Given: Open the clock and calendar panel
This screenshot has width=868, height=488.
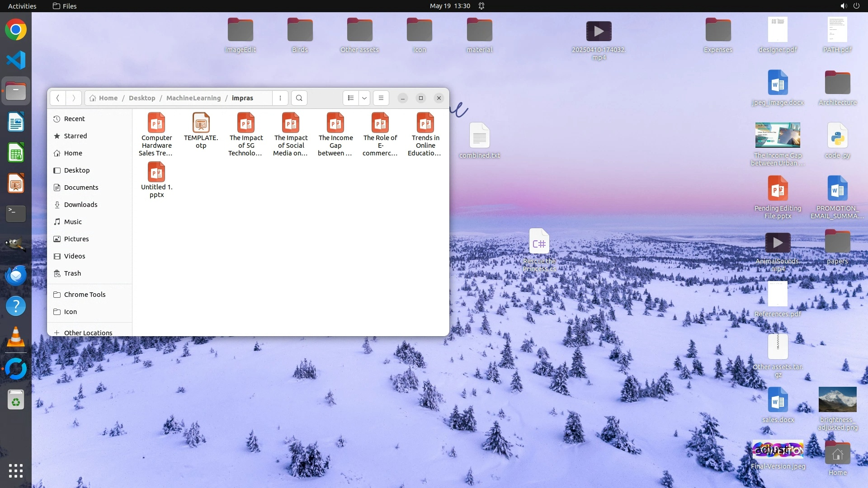Looking at the screenshot, I should pos(450,6).
